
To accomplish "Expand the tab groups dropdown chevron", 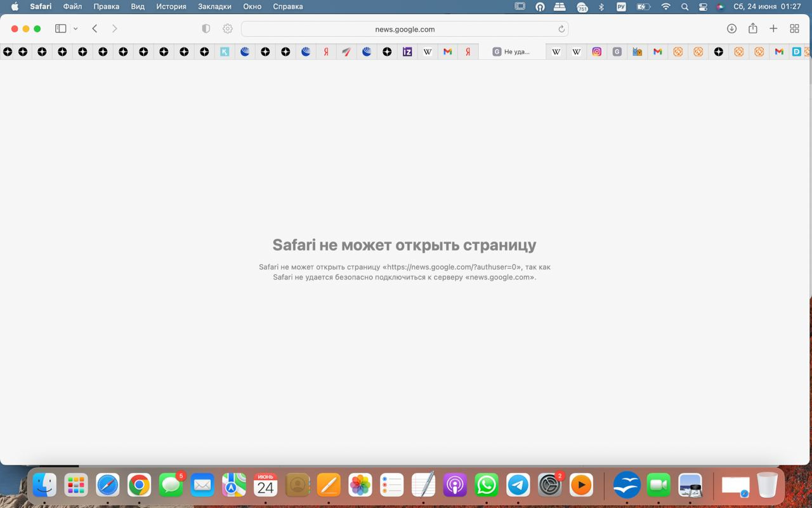I will pos(75,29).
